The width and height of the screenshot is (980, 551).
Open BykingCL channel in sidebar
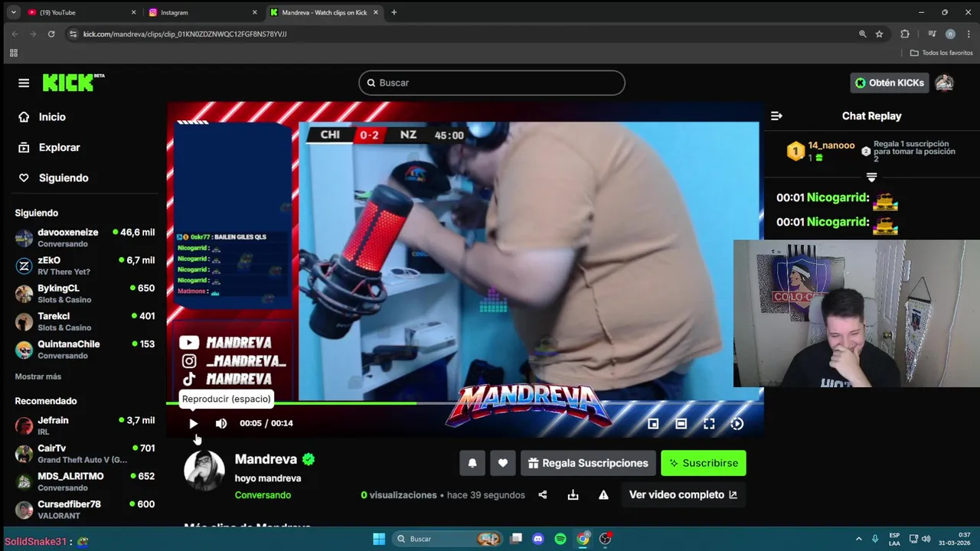[84, 293]
